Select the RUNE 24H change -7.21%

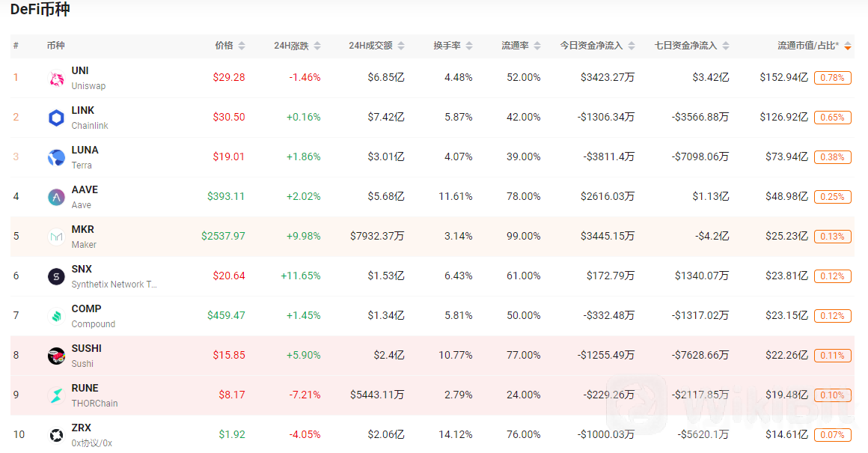point(305,395)
